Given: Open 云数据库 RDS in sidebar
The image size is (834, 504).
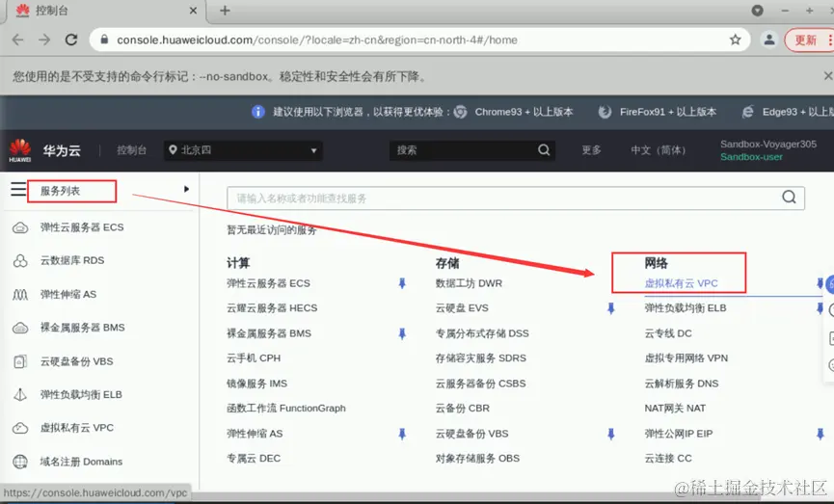Looking at the screenshot, I should click(72, 260).
